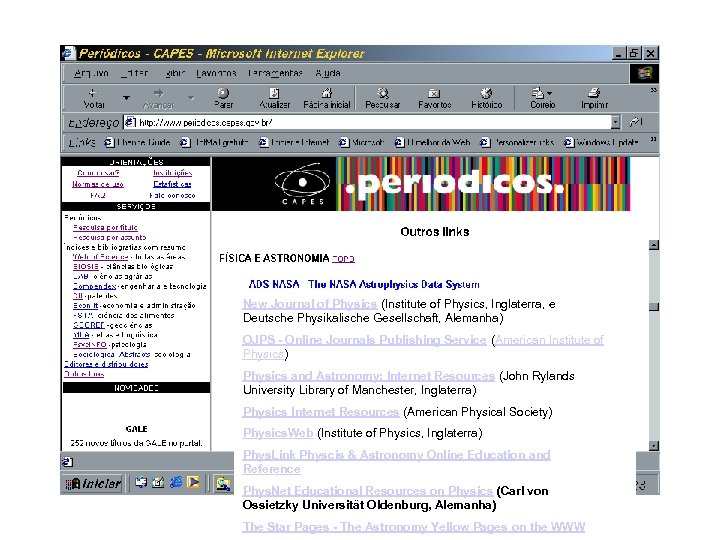Open the HotMail gratuito link in Links bar
Viewport: 720px width, 540px height.
(214, 143)
